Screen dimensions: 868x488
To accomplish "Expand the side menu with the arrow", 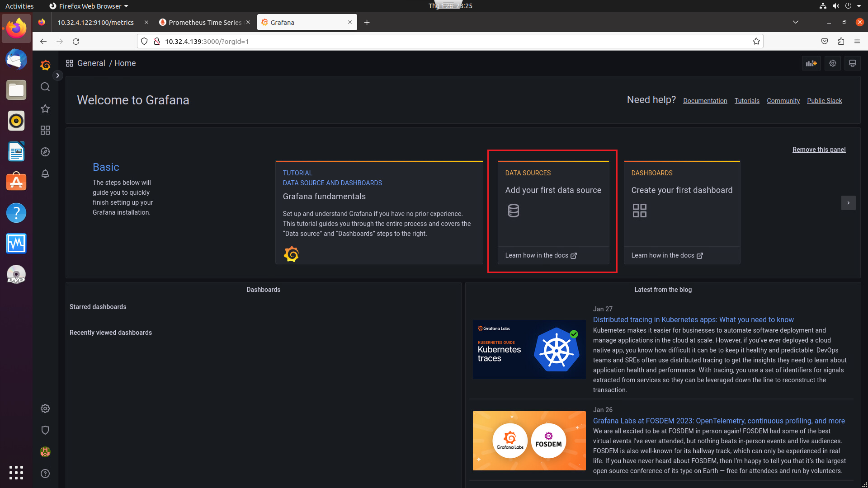I will [57, 75].
